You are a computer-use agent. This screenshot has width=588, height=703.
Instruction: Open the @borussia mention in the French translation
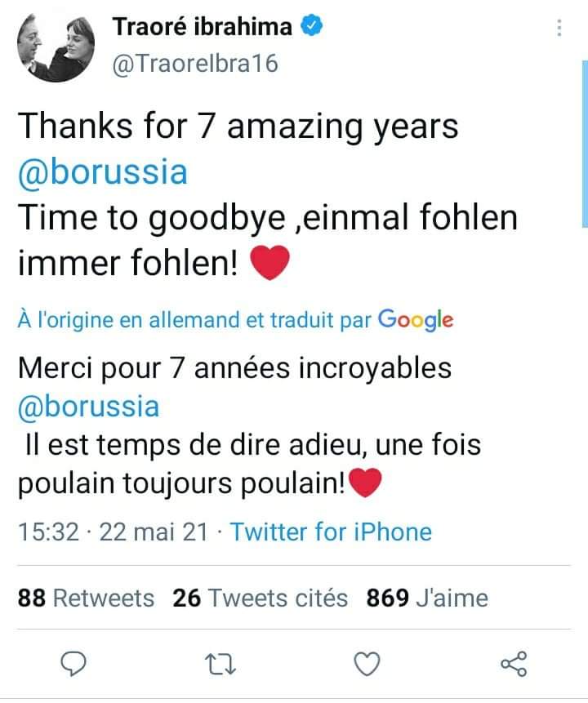click(88, 406)
